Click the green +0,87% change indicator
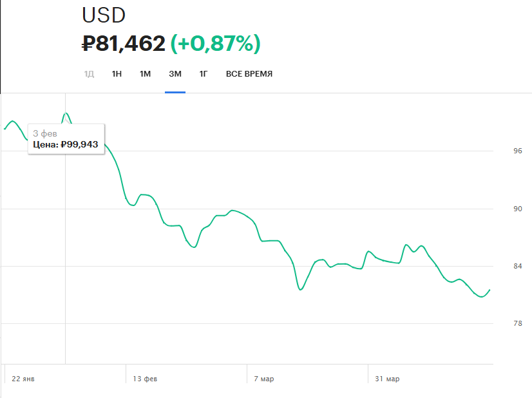 (x=215, y=44)
